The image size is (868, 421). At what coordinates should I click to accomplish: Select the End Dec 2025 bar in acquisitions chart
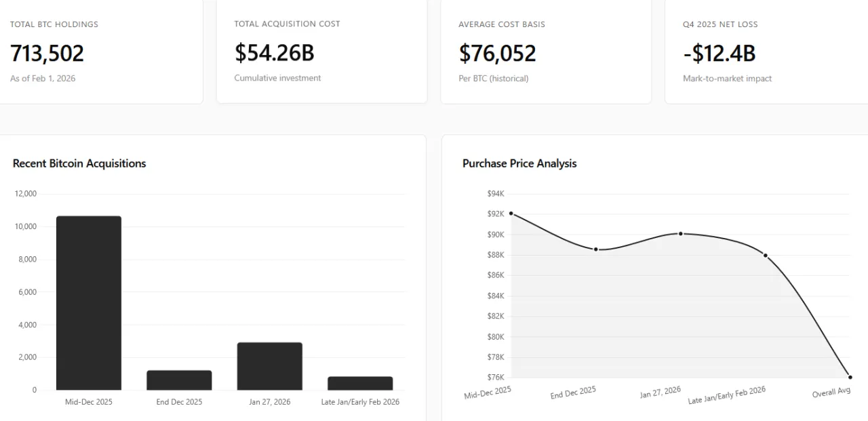[179, 380]
